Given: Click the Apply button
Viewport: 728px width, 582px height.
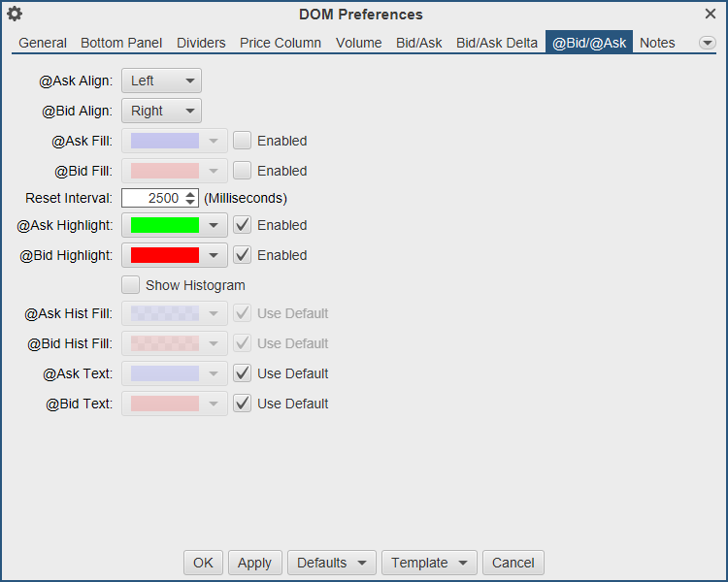Looking at the screenshot, I should tap(254, 563).
